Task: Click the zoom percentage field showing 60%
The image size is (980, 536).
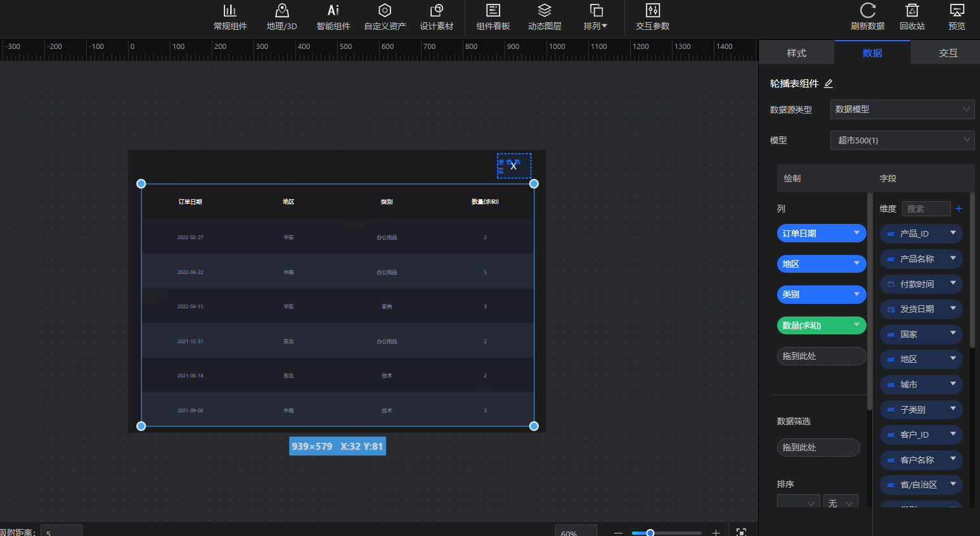Action: (x=576, y=532)
